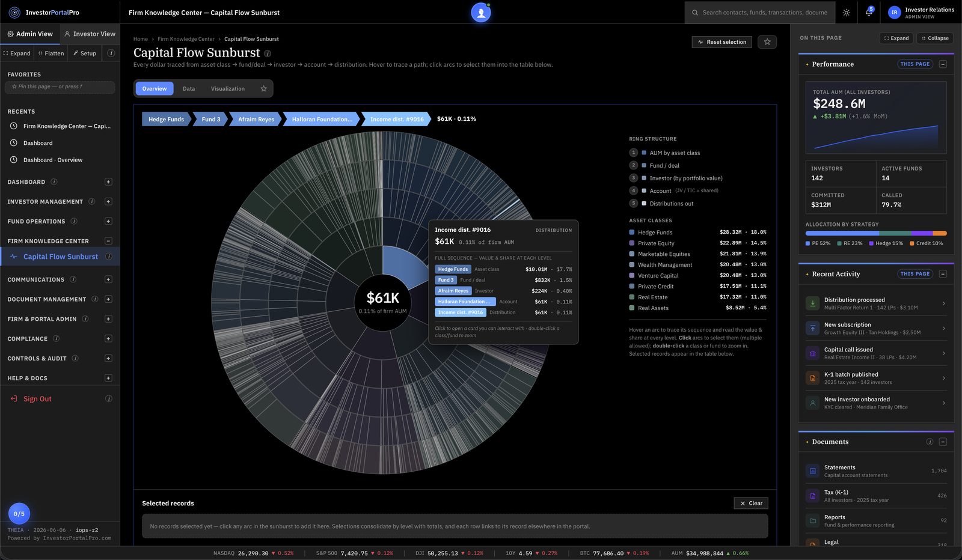Expand the Dashboard sidebar section

108,181
